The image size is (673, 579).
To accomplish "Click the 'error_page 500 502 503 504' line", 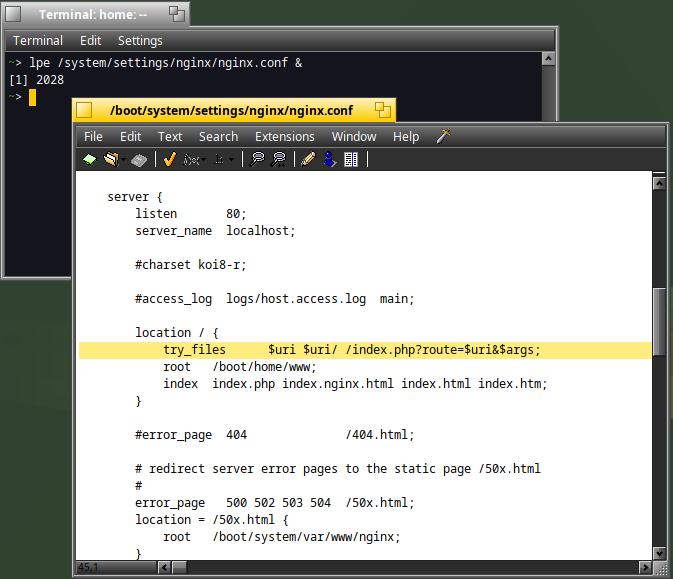I will point(275,503).
